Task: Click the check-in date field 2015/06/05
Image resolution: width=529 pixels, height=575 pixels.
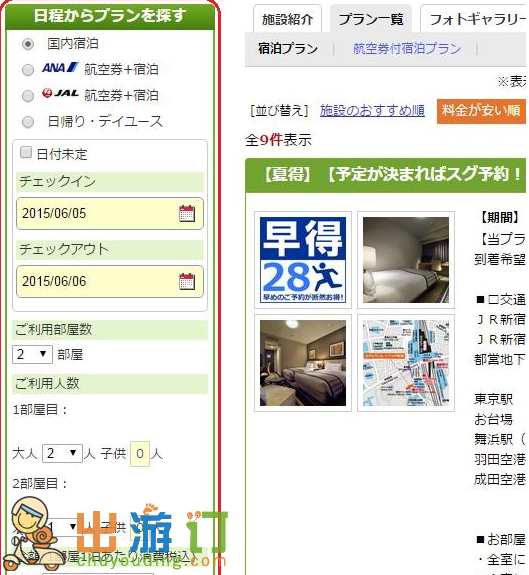Action: tap(110, 213)
